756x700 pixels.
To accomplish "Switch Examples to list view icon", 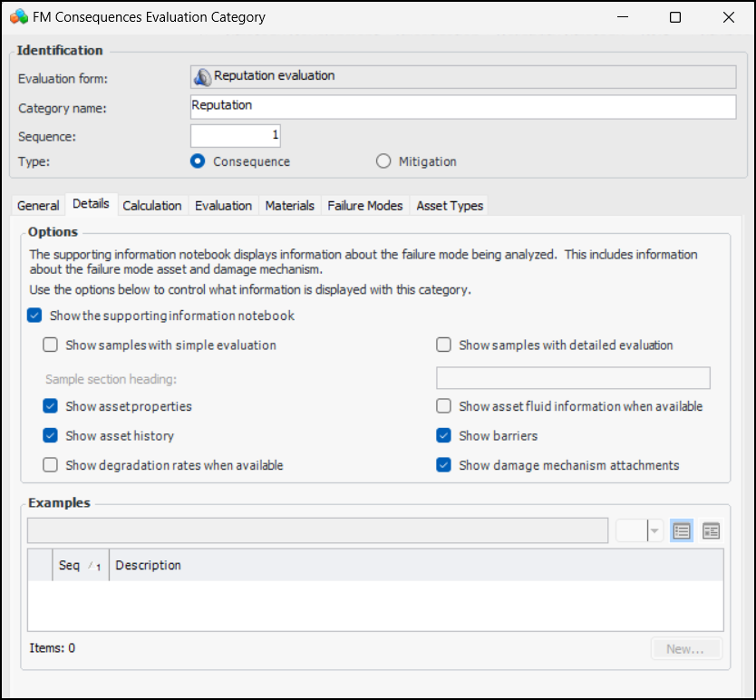I will (x=683, y=531).
